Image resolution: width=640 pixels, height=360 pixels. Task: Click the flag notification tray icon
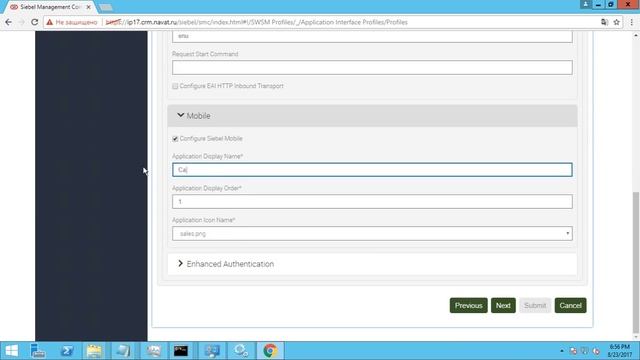tap(573, 351)
